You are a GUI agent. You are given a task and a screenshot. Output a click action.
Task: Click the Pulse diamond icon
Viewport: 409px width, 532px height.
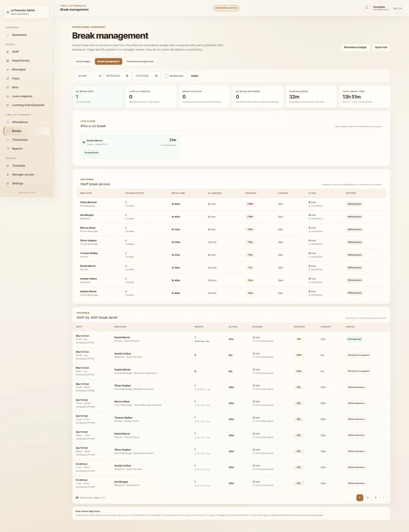(x=8, y=79)
